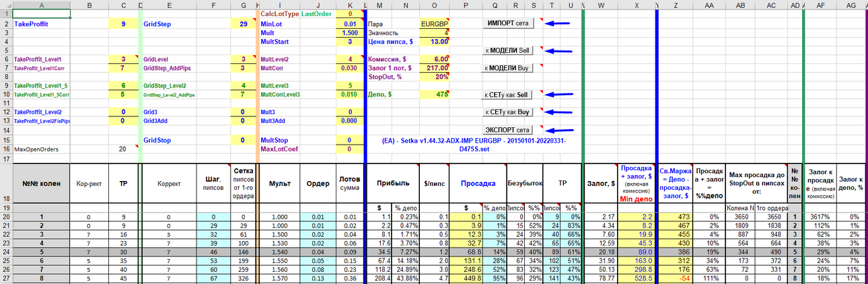This screenshot has height=284, width=868.
Task: Select row 16 header
Action: (x=6, y=149)
